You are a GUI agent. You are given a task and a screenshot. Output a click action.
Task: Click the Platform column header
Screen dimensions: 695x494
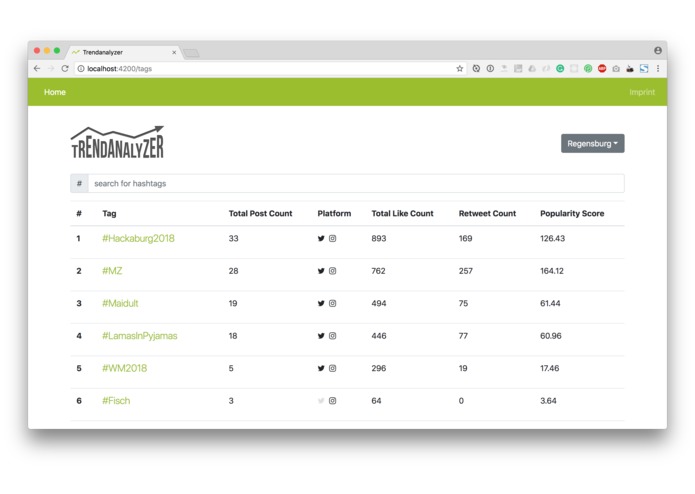(x=334, y=214)
